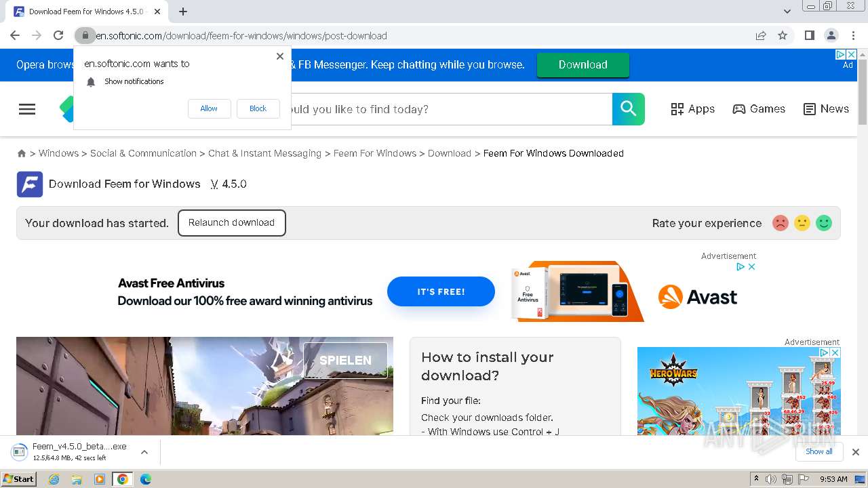This screenshot has height=488, width=868.
Task: Open volume control in tray
Action: point(771,479)
